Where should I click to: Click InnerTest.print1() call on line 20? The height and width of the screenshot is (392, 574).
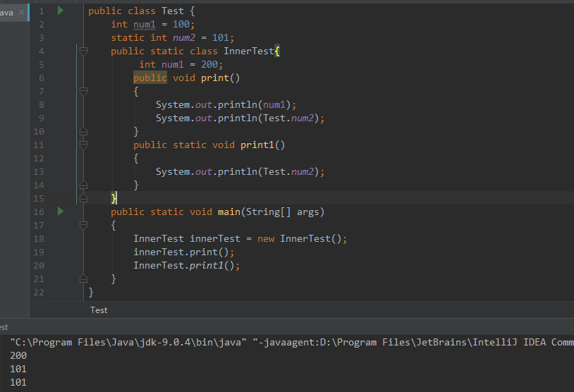click(x=184, y=266)
